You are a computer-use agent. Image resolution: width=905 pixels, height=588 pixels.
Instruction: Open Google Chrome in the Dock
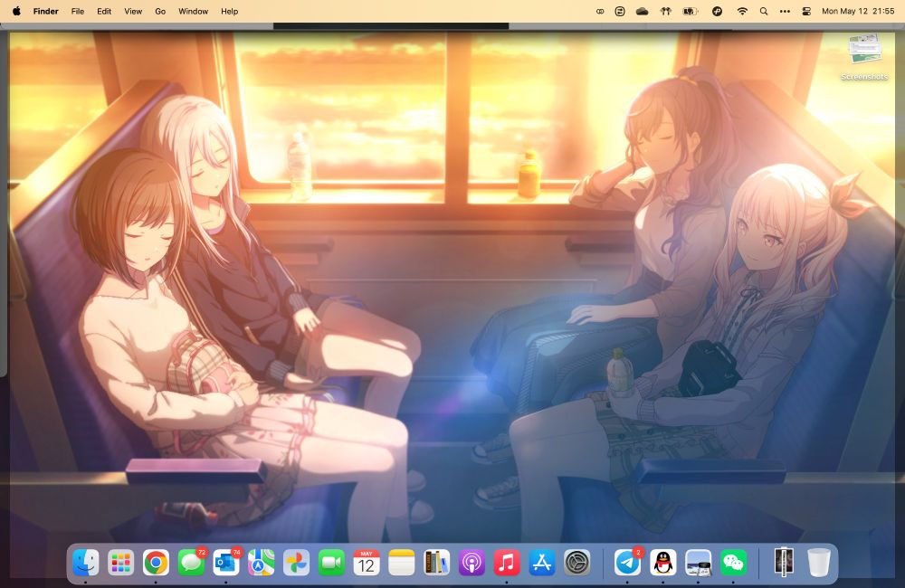[x=156, y=562]
